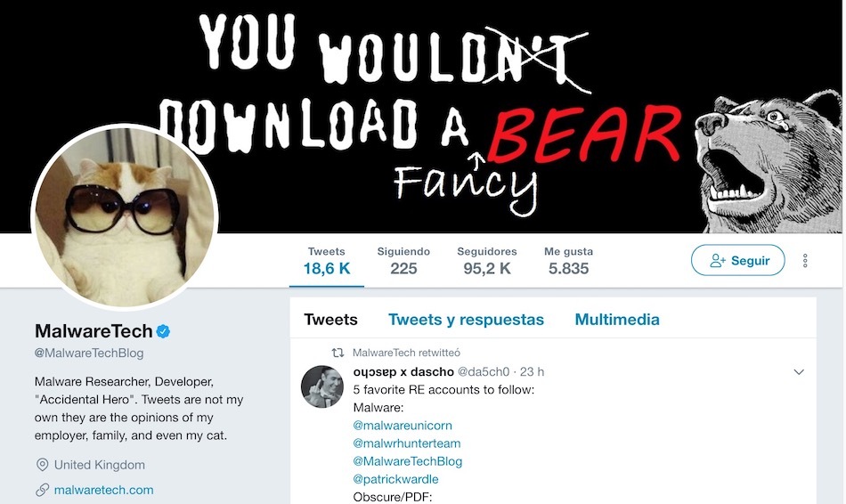Open the malwaretech.com website link
846x504 pixels.
click(103, 490)
